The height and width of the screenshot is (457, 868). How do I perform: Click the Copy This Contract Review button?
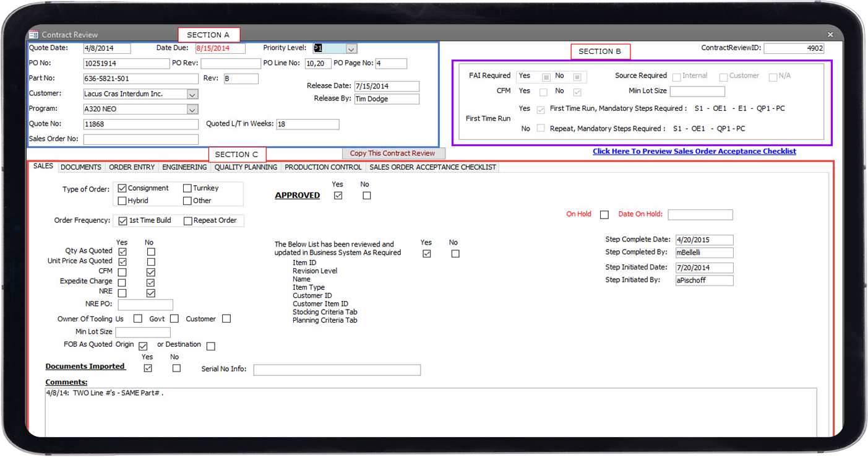[x=393, y=154]
